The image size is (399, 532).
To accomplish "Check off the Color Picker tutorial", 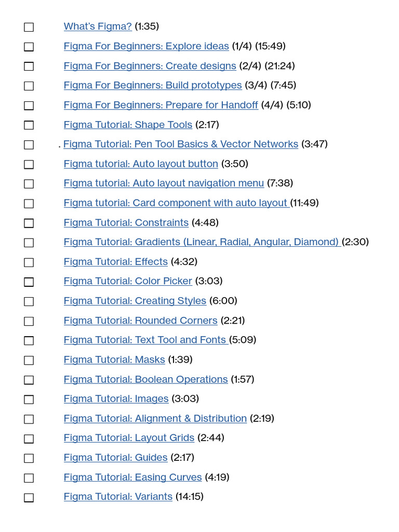I will coord(29,282).
